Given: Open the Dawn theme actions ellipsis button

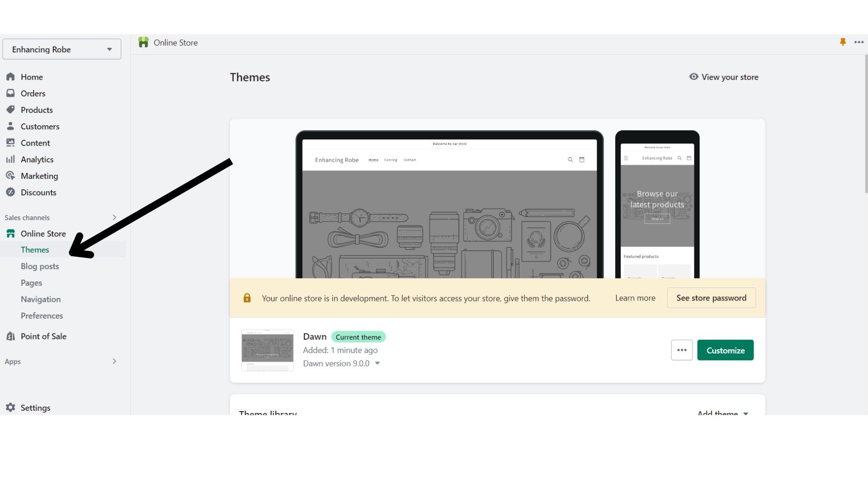Looking at the screenshot, I should 682,350.
